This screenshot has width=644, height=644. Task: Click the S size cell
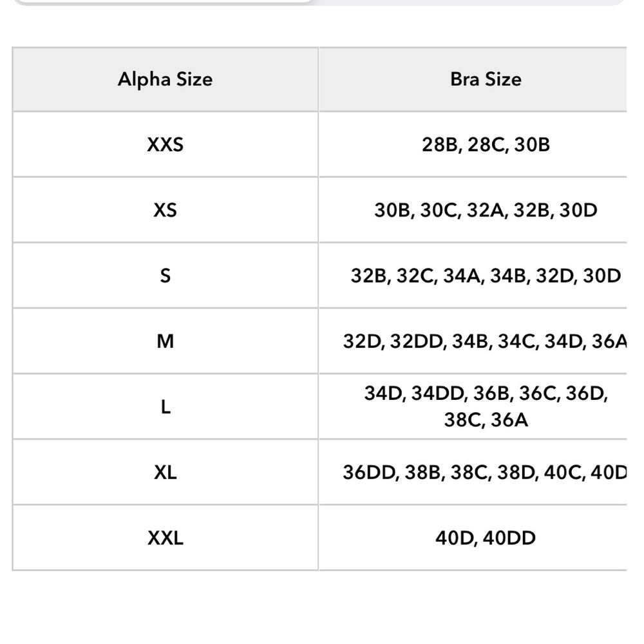tap(165, 276)
